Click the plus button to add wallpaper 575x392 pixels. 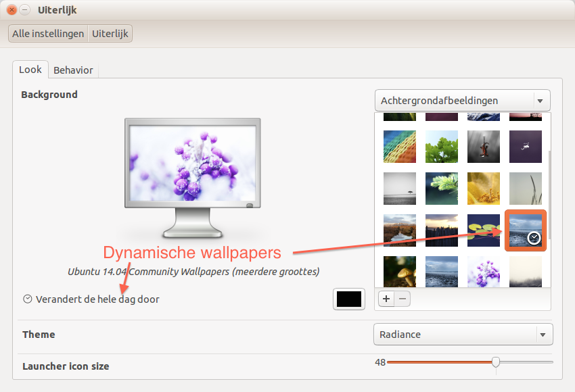pyautogui.click(x=386, y=299)
